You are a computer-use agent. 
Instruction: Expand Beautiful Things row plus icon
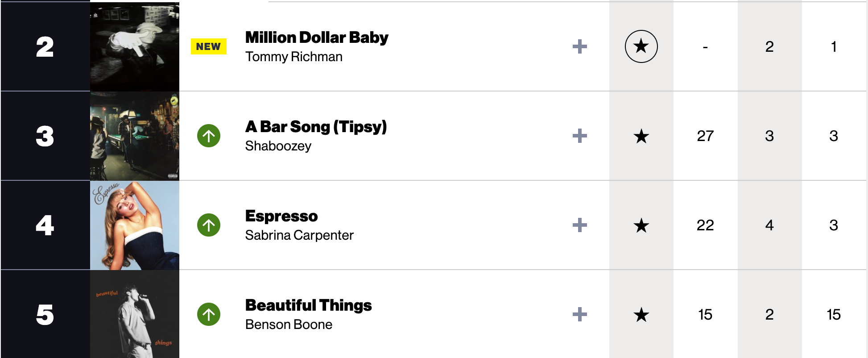tap(579, 314)
